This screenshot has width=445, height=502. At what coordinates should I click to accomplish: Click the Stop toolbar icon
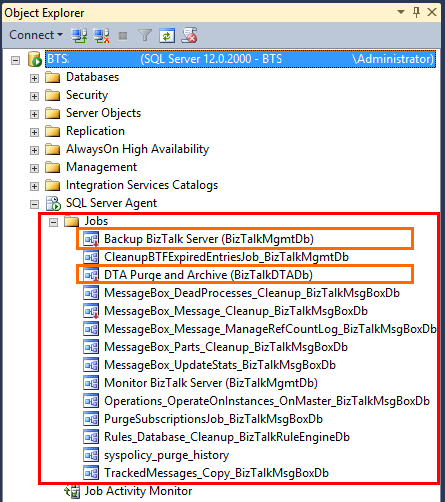click(x=123, y=36)
